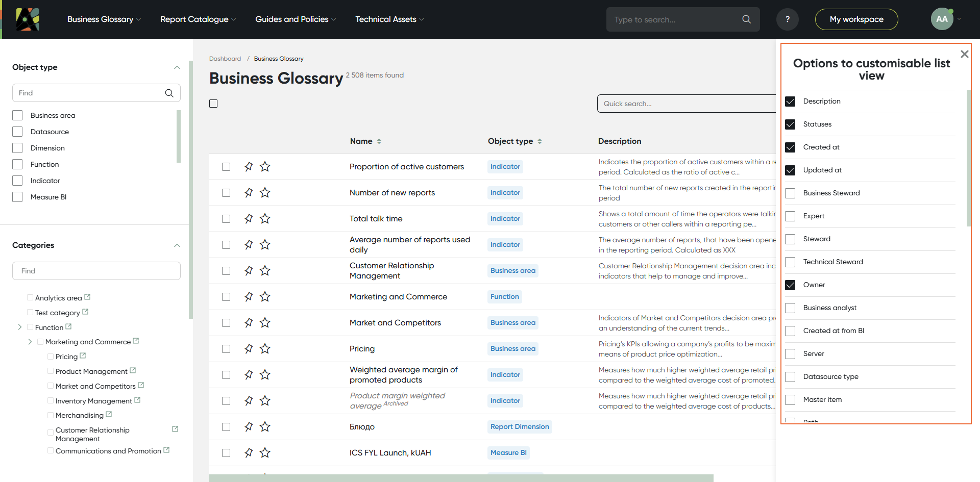
Task: Pin the Marketing and Commerce row
Action: 249,297
